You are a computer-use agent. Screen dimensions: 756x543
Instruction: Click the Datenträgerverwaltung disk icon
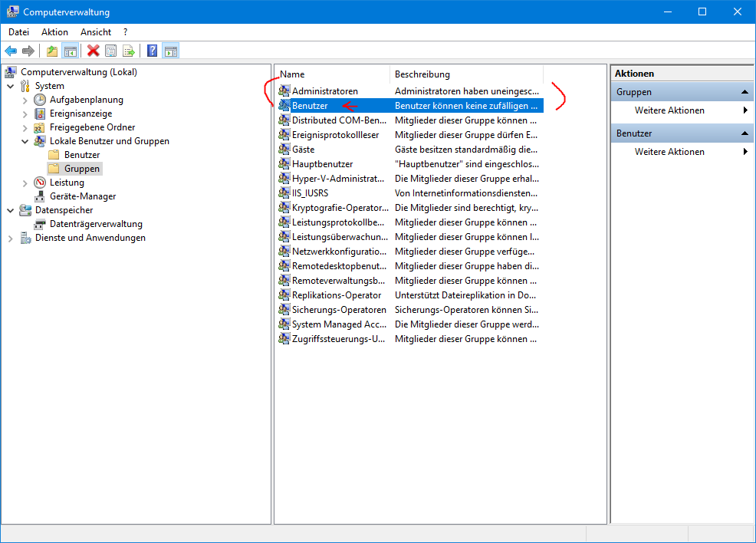(x=40, y=224)
